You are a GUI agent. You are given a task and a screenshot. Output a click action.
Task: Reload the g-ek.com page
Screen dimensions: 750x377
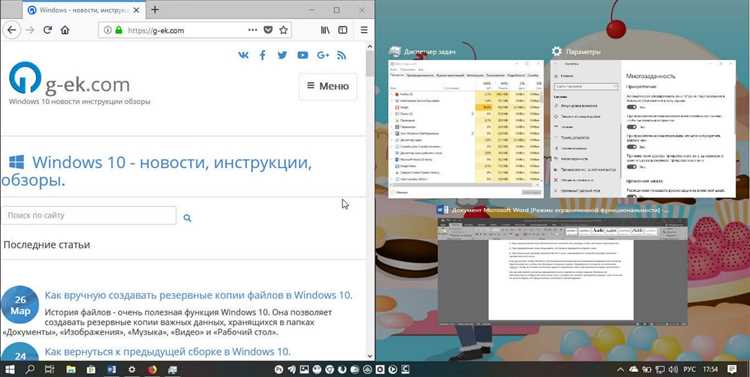(47, 30)
